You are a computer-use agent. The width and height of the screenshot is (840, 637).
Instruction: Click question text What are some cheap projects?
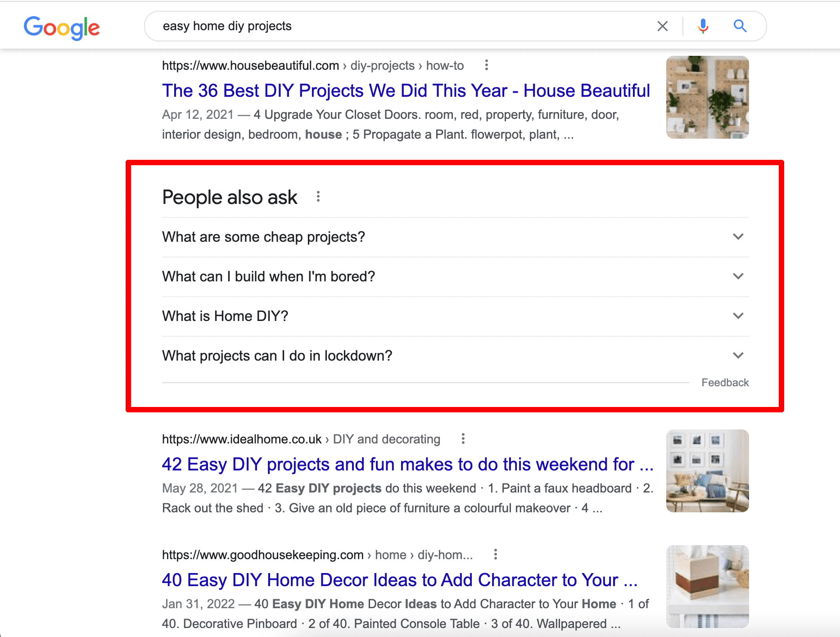tap(263, 237)
